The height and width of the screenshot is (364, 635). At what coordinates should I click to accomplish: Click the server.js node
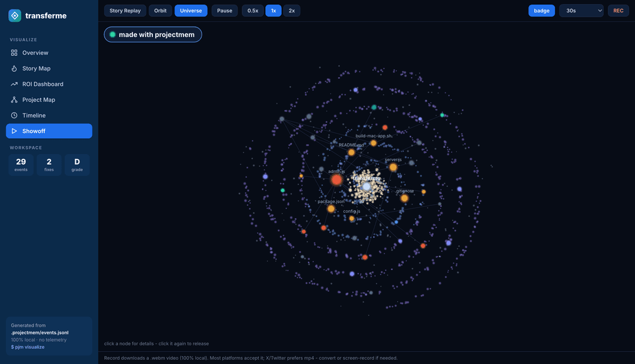coord(393,167)
